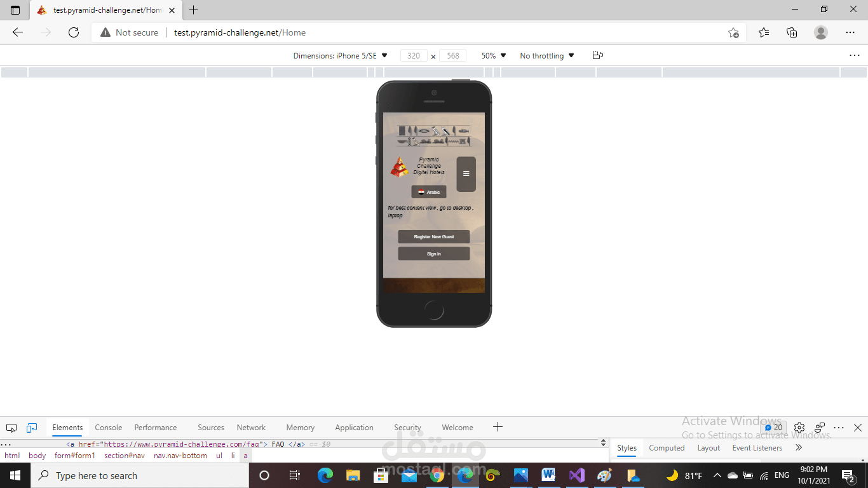This screenshot has height=488, width=868.
Task: Go back to the previous page
Action: [x=18, y=32]
